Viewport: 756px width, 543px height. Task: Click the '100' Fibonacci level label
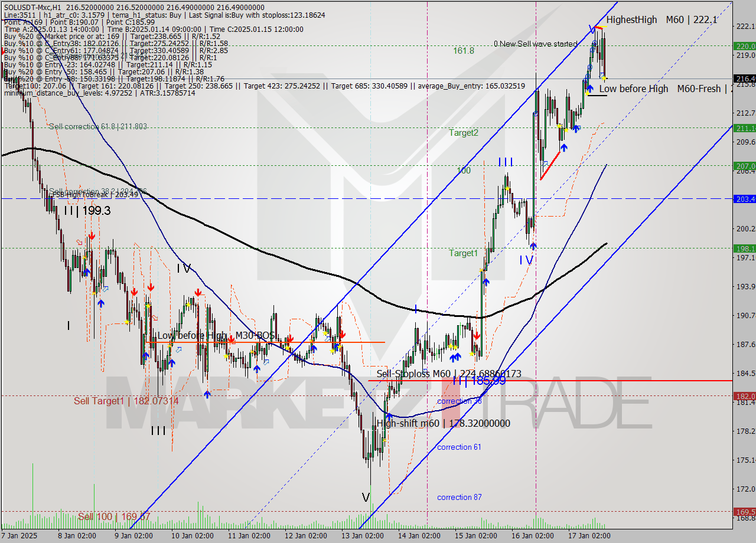[464, 171]
